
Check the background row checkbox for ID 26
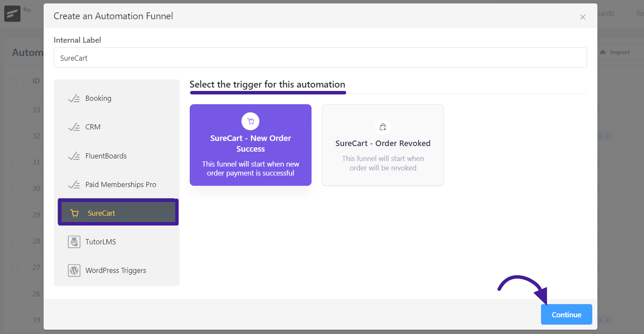(x=15, y=294)
